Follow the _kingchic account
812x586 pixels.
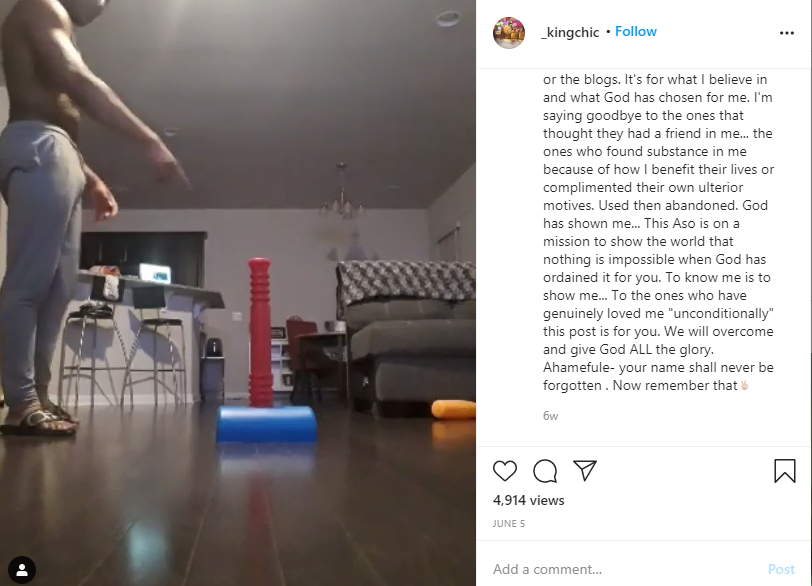[636, 32]
